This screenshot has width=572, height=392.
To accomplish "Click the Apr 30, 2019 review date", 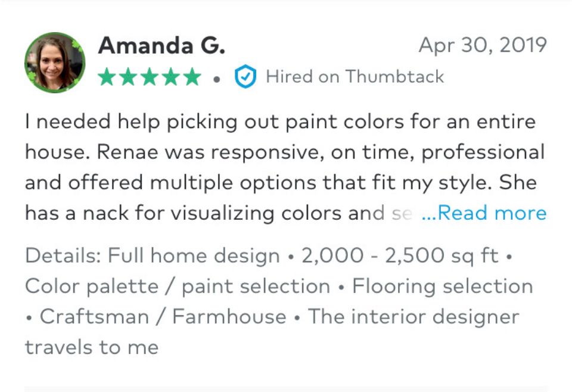I will pos(483,46).
